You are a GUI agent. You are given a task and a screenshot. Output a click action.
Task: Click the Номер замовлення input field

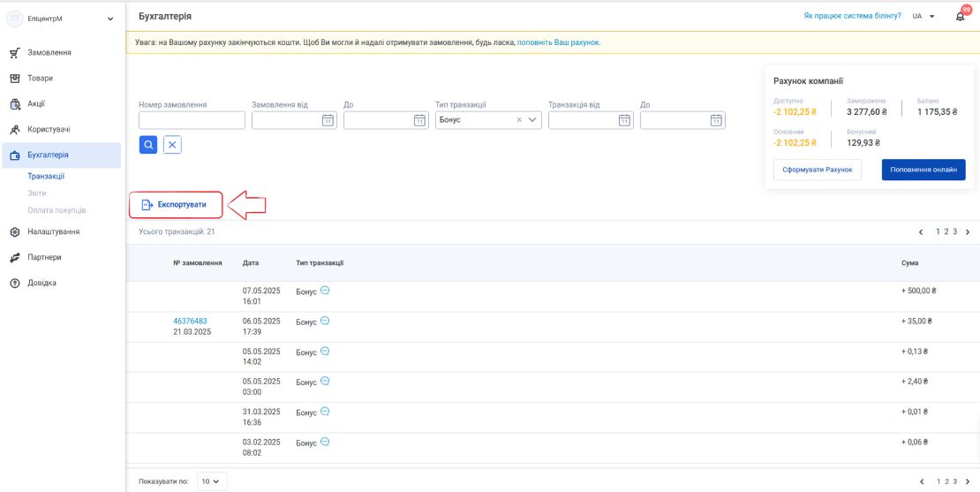[x=192, y=121]
